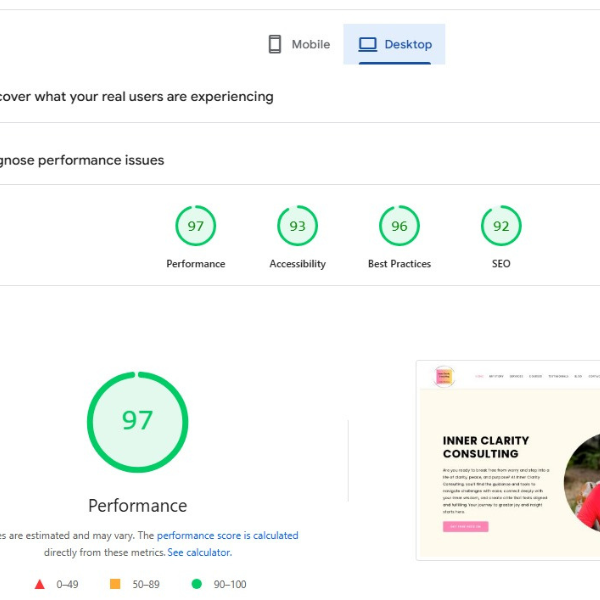Click the desktop monitor icon
This screenshot has width=600, height=600.
pos(367,44)
